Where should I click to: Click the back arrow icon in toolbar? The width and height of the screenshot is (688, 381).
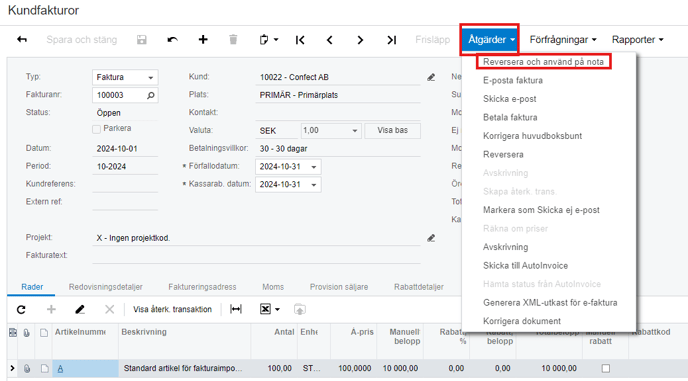tap(22, 40)
